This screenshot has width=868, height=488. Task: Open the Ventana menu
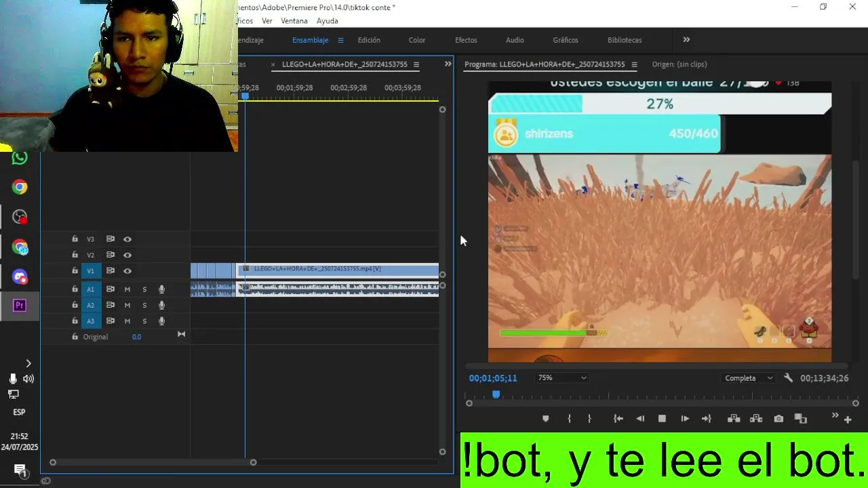[294, 21]
